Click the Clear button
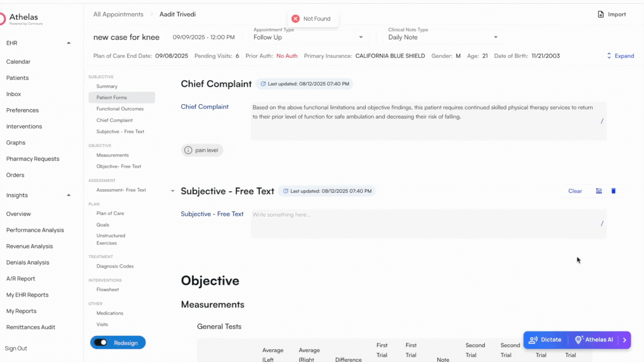Screen dimensions: 644x362 [x=575, y=191]
